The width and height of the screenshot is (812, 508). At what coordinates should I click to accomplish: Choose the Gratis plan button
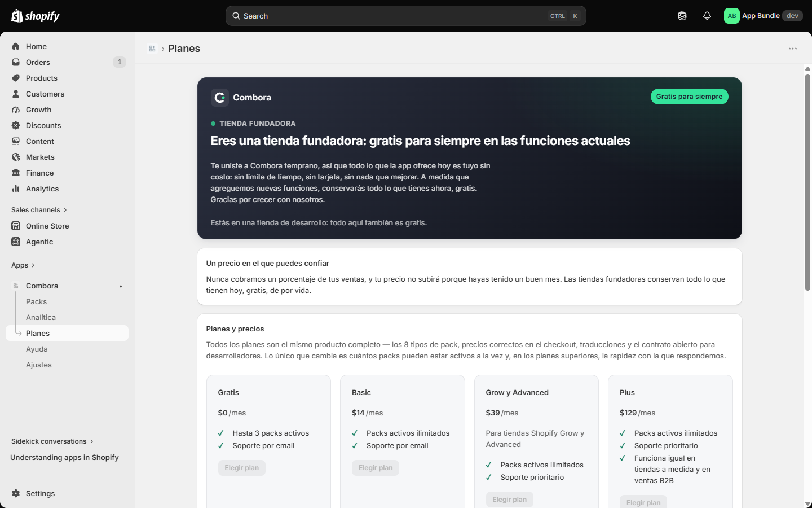[242, 468]
